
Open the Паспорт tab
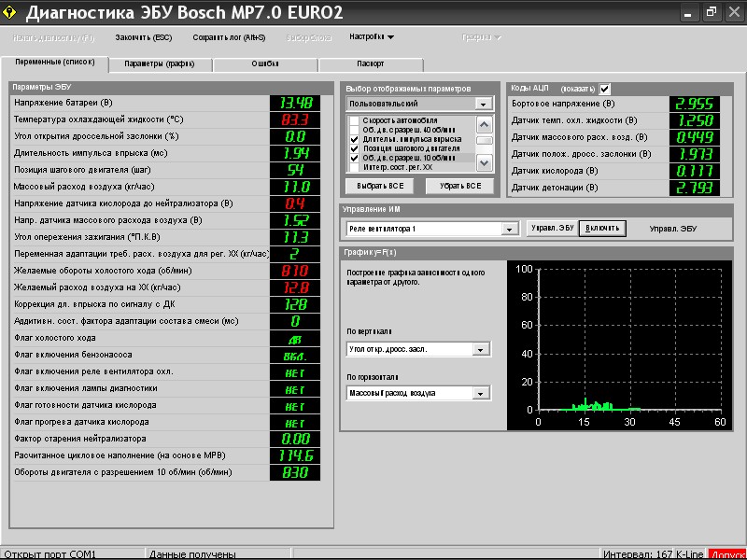[x=370, y=63]
